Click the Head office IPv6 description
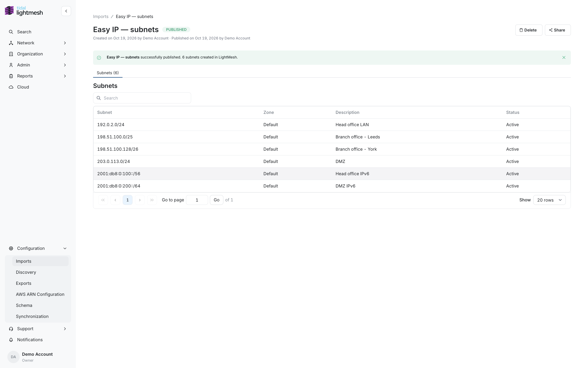Screen dimensions: 588x368 click(352, 174)
